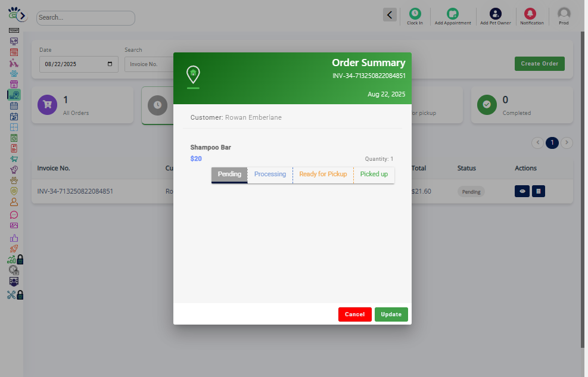Click Add Appointment in the header
The height and width of the screenshot is (377, 588).
point(453,17)
